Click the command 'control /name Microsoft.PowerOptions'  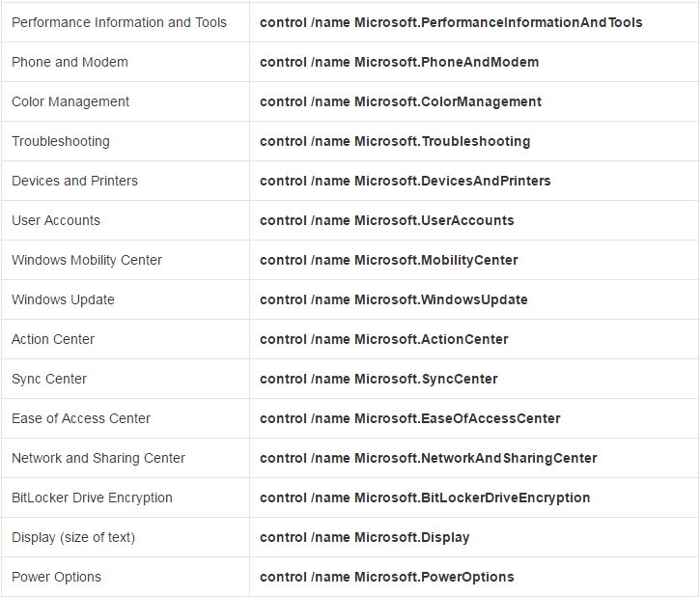[386, 577]
